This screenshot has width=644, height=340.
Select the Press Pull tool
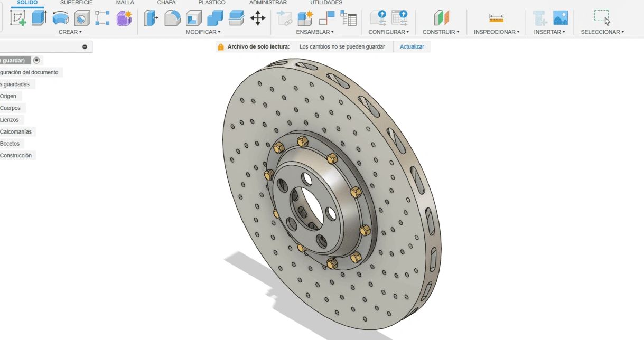151,18
